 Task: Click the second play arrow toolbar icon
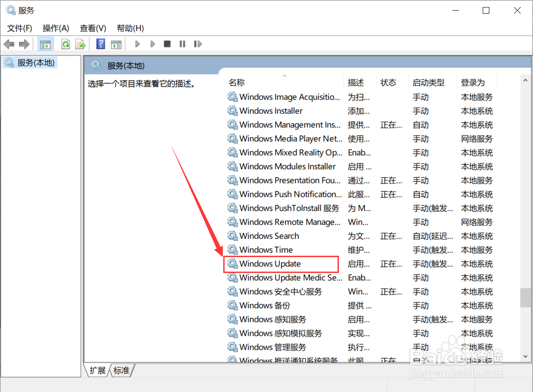click(x=153, y=44)
